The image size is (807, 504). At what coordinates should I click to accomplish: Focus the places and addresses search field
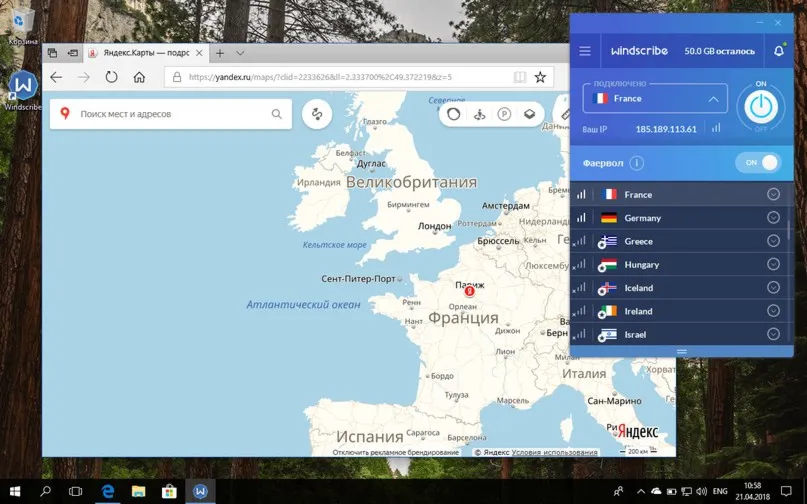pyautogui.click(x=171, y=114)
